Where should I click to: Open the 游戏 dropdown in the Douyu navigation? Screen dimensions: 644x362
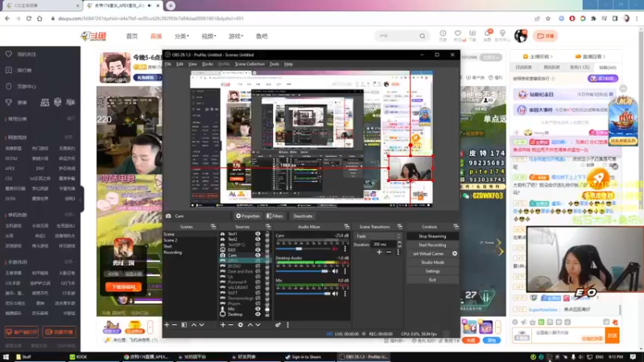236,36
